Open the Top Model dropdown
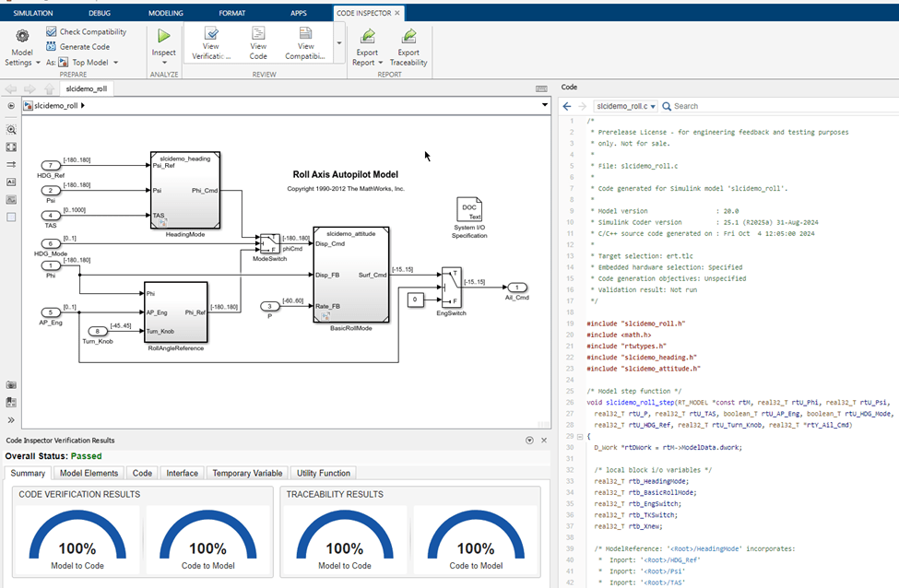This screenshot has height=588, width=899. pyautogui.click(x=114, y=61)
